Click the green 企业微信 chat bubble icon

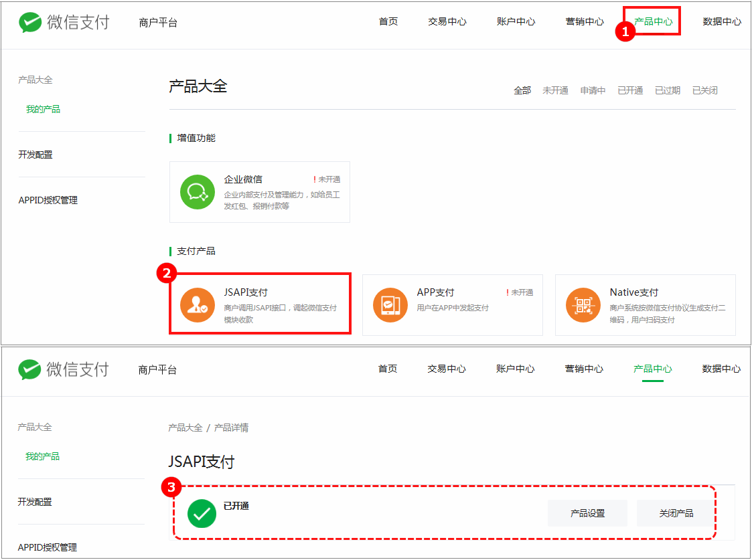click(197, 191)
